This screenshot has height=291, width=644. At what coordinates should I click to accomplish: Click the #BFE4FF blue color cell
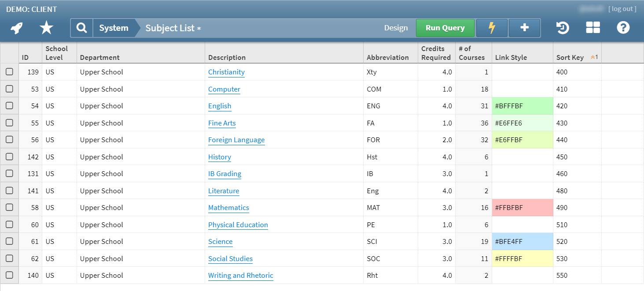[x=522, y=241]
